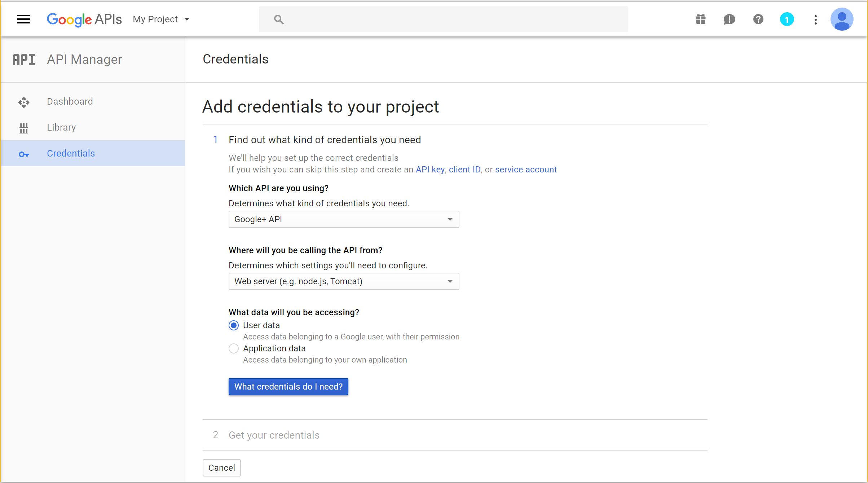The width and height of the screenshot is (868, 483).
Task: Open the help question mark icon
Action: [758, 19]
